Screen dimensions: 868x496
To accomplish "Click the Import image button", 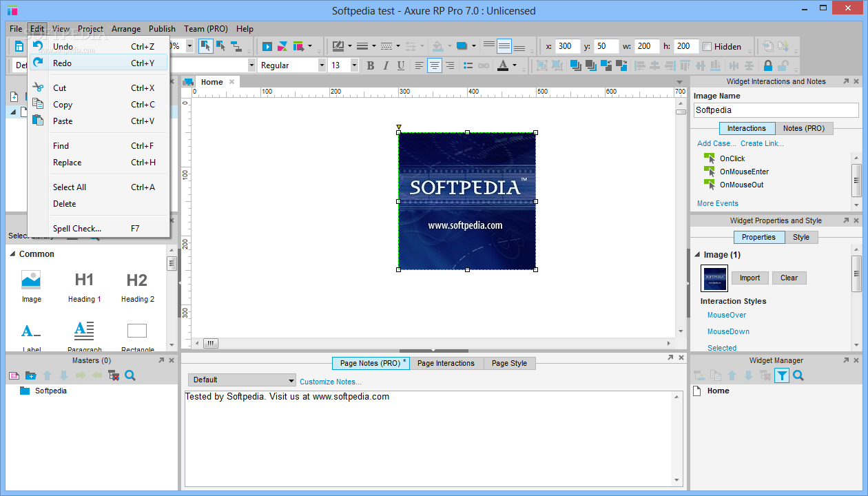I will coord(750,278).
